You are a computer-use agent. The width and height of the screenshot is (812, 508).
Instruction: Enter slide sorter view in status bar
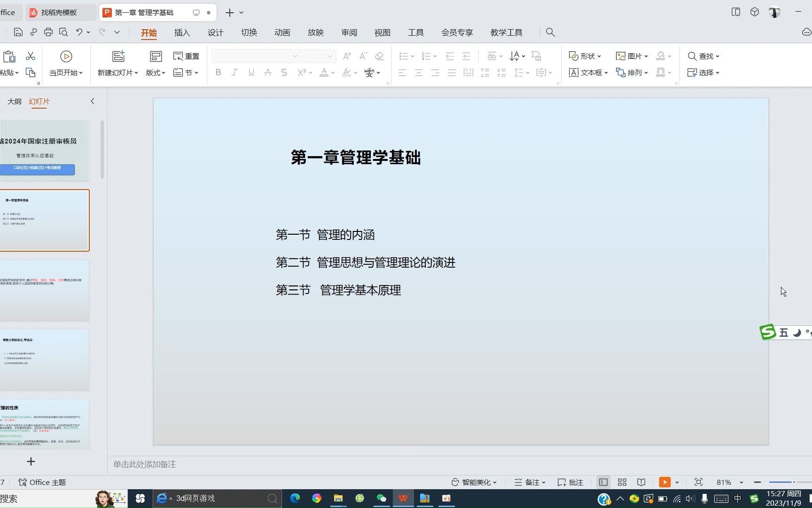pos(622,482)
